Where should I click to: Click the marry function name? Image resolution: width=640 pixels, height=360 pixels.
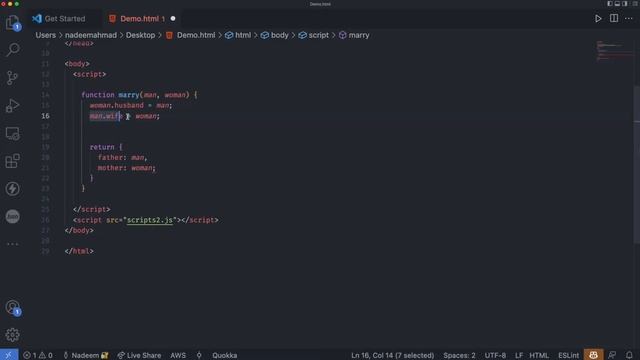pos(129,95)
